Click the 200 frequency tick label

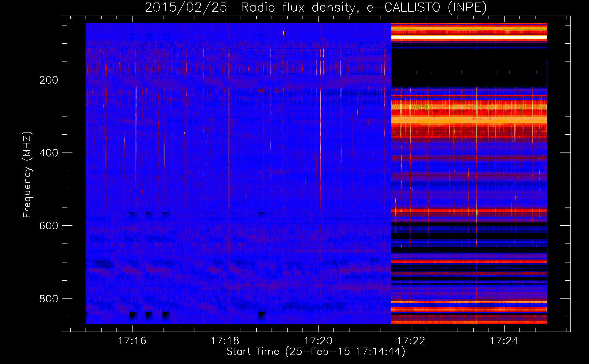(x=48, y=80)
